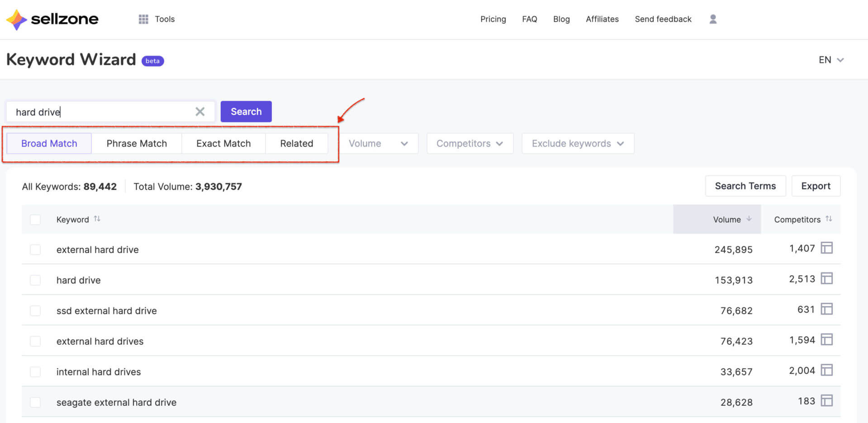Image resolution: width=868 pixels, height=423 pixels.
Task: Open the Affiliates link
Action: [x=602, y=19]
